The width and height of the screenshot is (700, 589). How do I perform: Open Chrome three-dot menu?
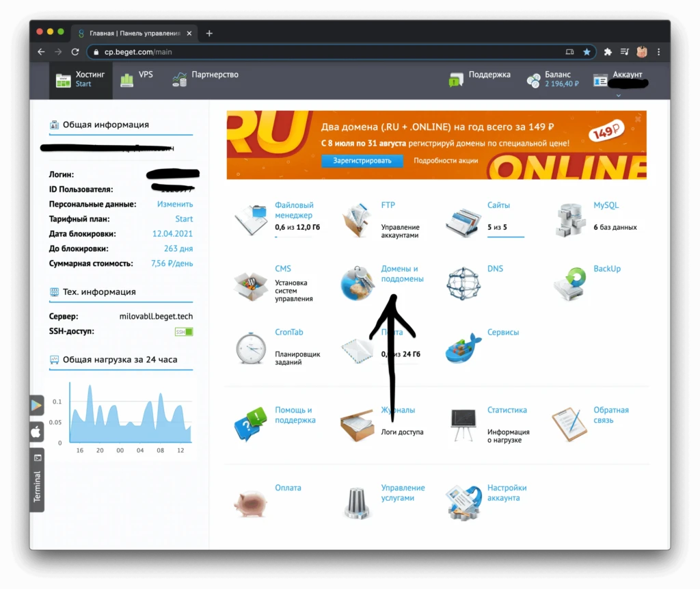(x=658, y=52)
